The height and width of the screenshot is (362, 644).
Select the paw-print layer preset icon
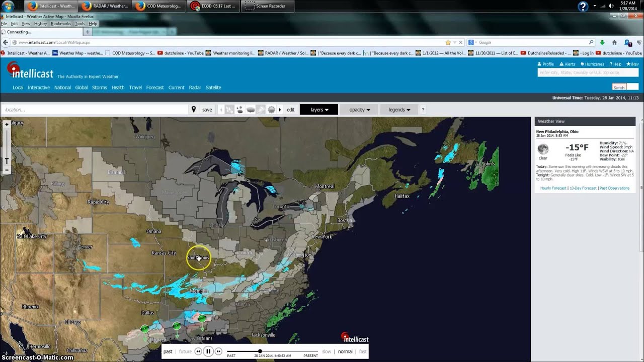(x=240, y=110)
